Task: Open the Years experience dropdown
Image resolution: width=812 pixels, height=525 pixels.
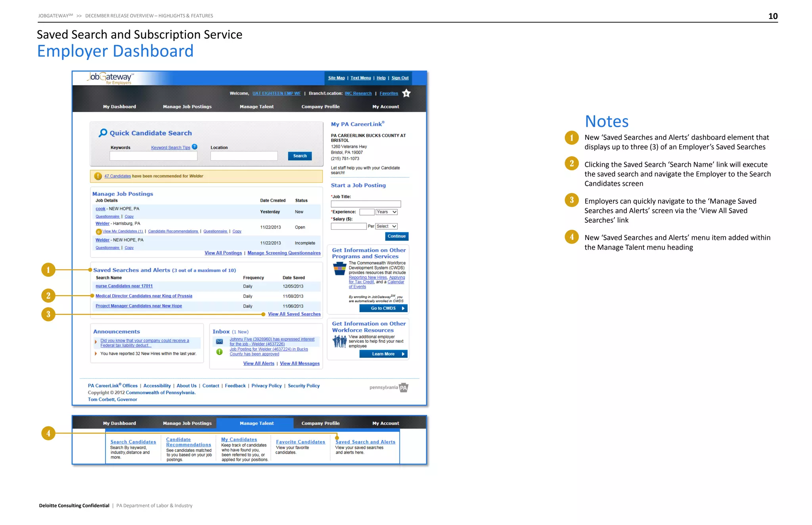Action: coord(387,212)
